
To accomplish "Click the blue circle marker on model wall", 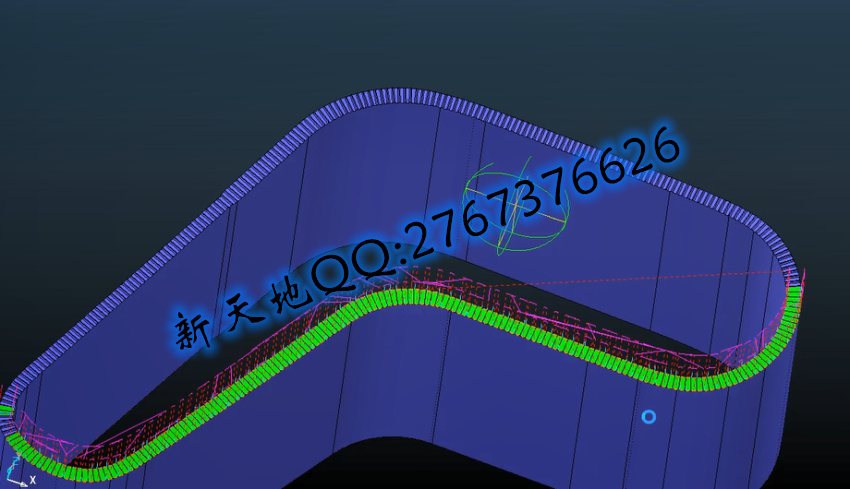I will [x=648, y=417].
